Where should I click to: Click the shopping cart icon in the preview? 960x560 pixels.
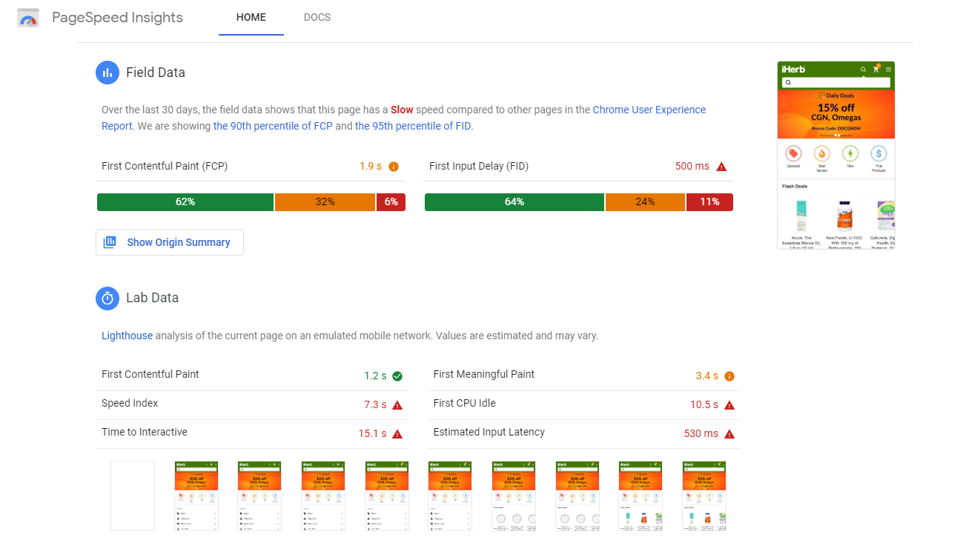pyautogui.click(x=875, y=69)
